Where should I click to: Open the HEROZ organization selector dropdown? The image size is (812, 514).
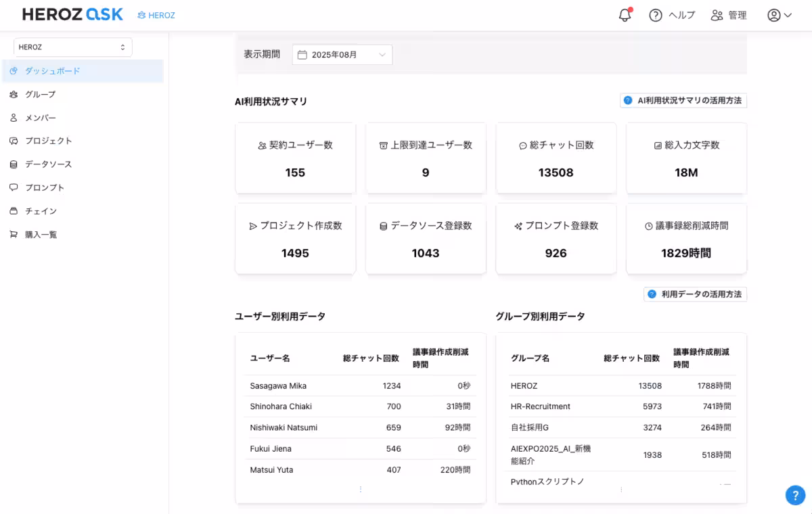[x=73, y=47]
